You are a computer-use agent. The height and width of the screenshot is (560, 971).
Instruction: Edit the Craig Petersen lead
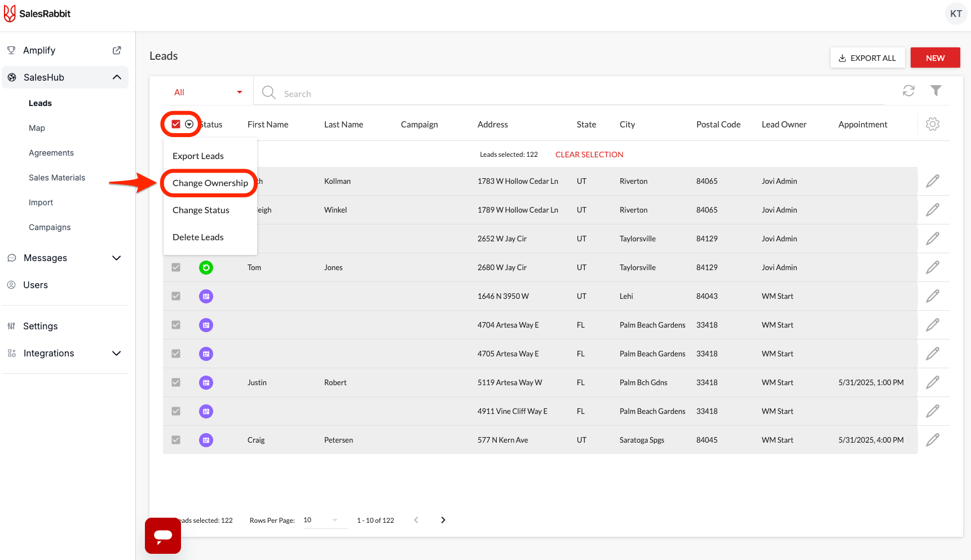click(933, 440)
